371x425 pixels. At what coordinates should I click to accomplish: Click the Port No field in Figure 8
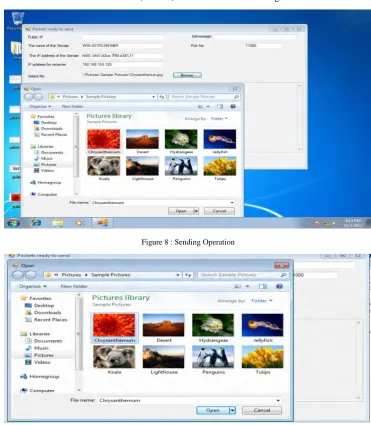[x=263, y=45]
